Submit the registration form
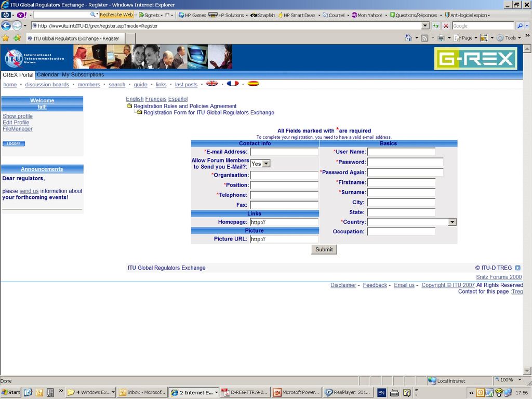This screenshot has height=399, width=532. coord(324,249)
